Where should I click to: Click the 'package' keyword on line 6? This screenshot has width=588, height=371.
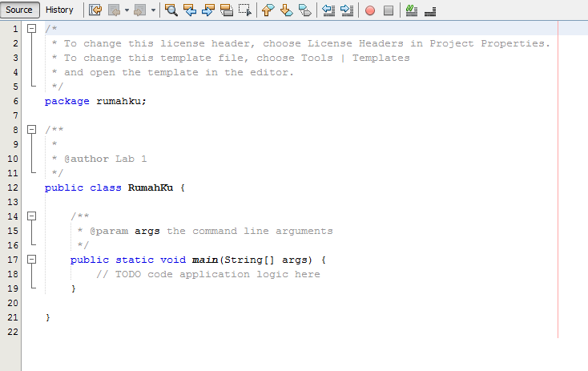click(66, 101)
